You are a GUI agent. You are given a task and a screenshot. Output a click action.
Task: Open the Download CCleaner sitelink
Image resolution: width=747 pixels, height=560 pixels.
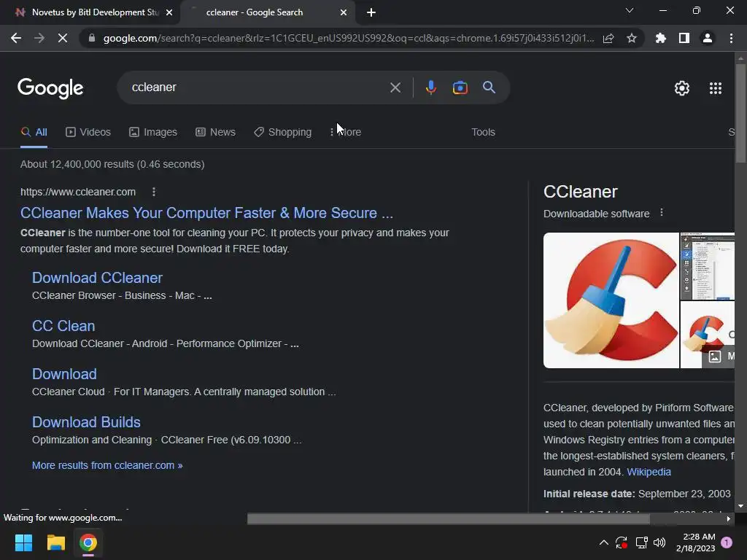pos(97,278)
